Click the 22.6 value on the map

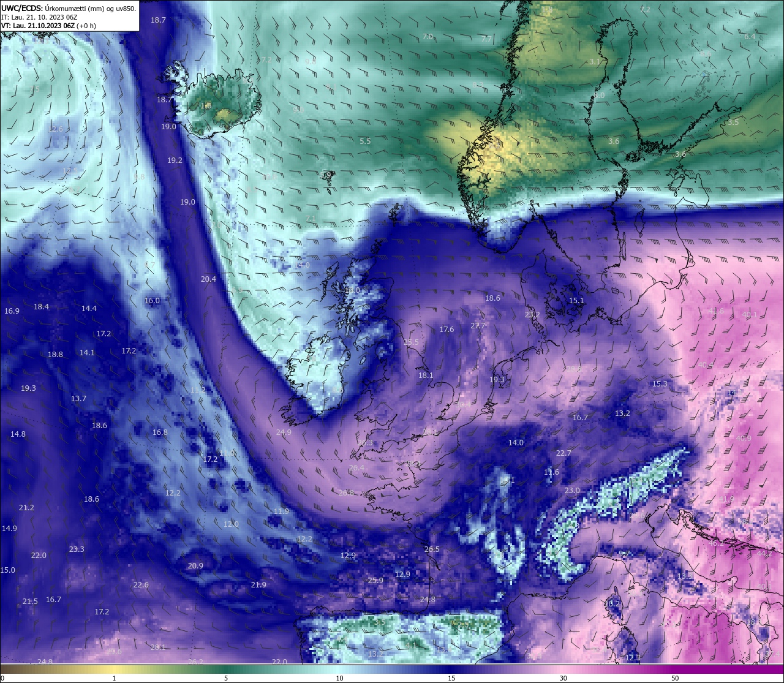click(x=141, y=585)
